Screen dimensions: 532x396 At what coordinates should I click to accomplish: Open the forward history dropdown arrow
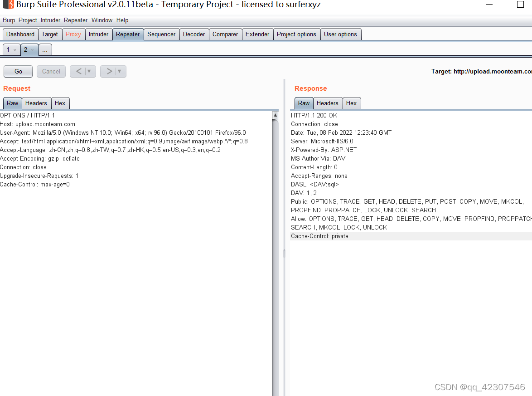click(x=120, y=71)
